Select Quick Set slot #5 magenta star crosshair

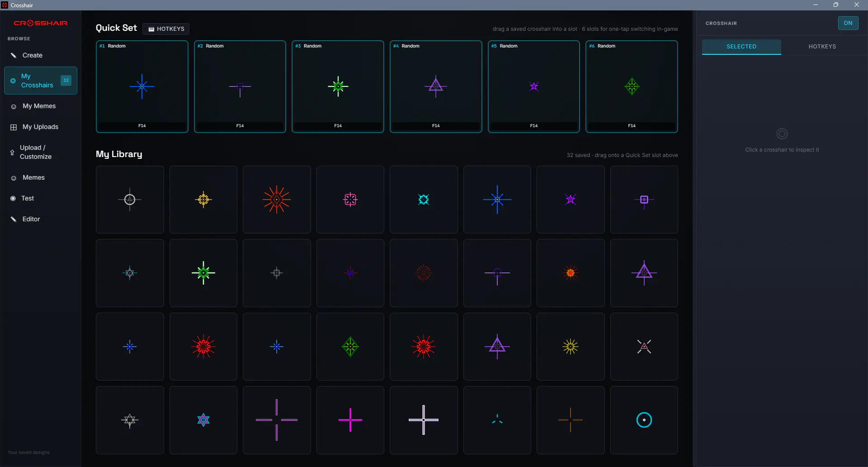point(534,86)
